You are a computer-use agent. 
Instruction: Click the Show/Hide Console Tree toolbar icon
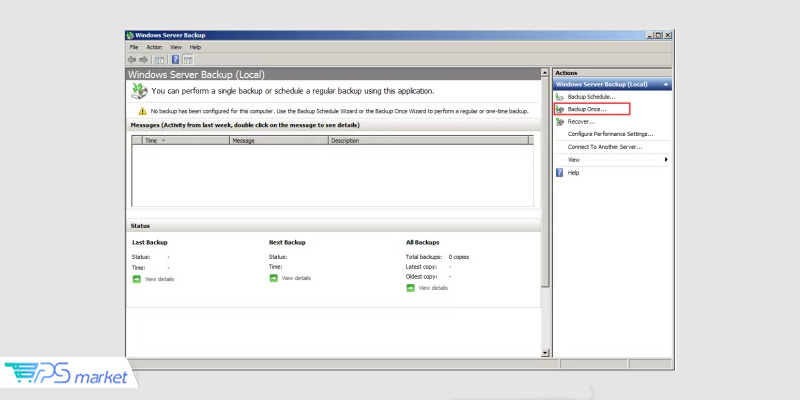tap(160, 59)
